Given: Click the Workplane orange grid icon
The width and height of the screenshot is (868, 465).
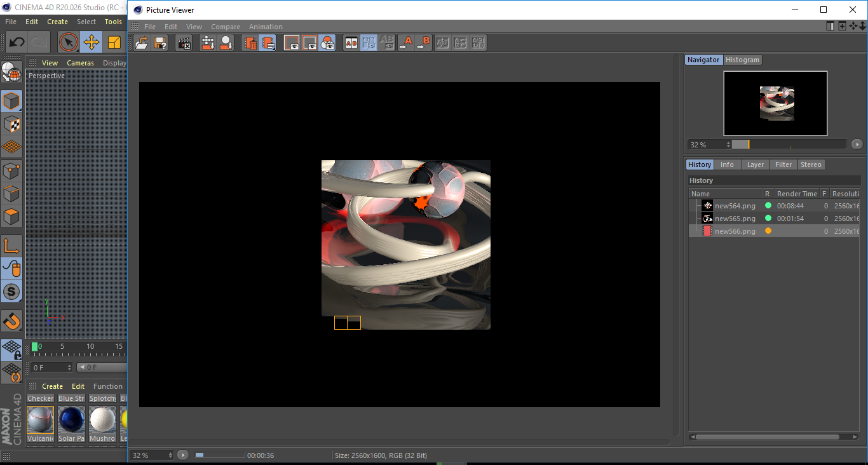Looking at the screenshot, I should [11, 147].
